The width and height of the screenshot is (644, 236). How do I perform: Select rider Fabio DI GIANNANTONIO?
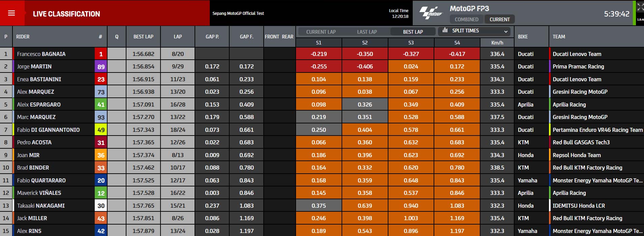(x=48, y=130)
